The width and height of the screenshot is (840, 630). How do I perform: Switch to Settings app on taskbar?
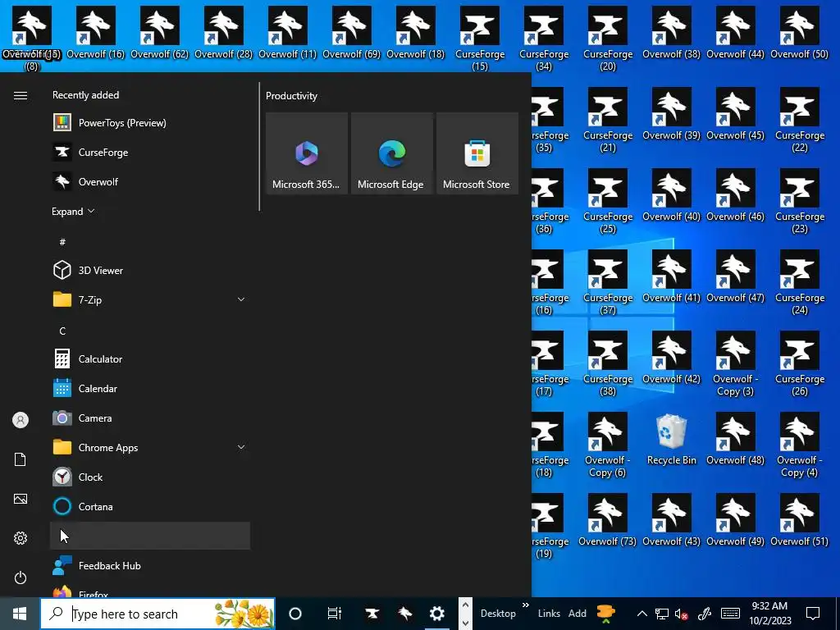[x=437, y=614]
